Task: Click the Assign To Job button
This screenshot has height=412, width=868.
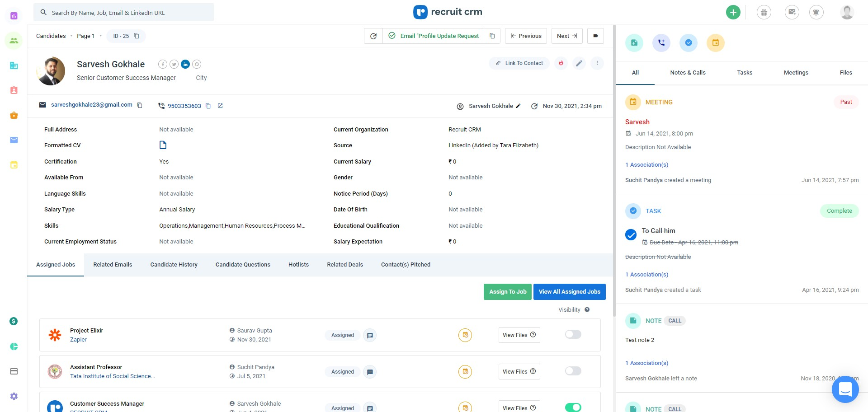Action: pyautogui.click(x=508, y=292)
